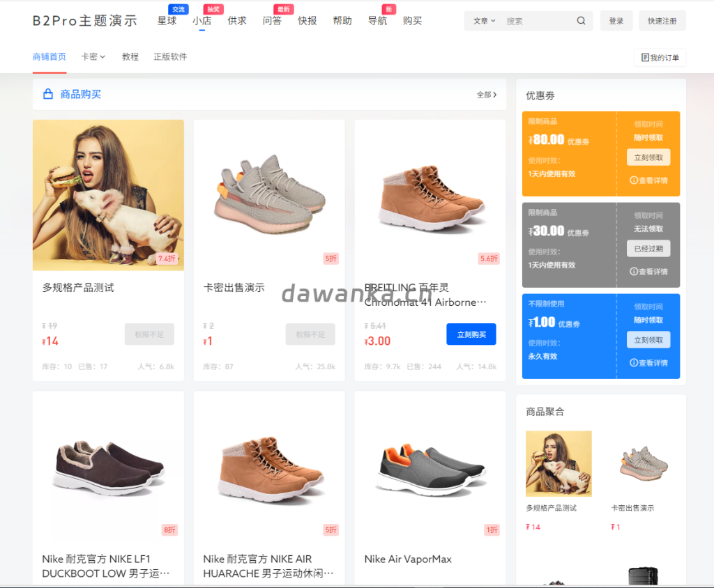Open 卡密出售演示 product title
The image size is (714, 588).
pyautogui.click(x=234, y=288)
